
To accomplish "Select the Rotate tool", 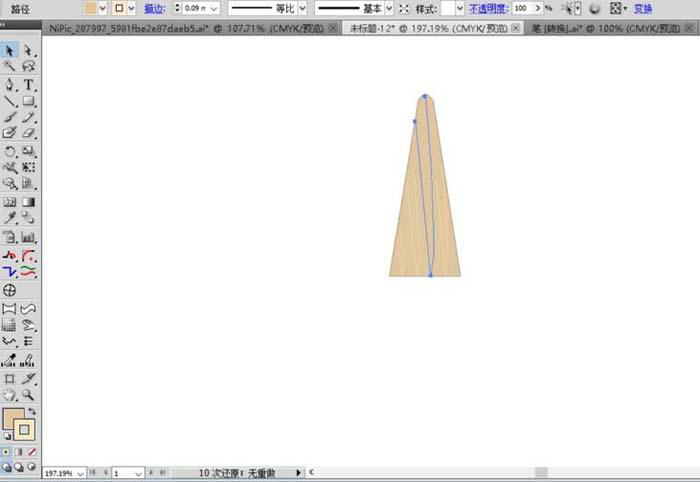I will (9, 151).
